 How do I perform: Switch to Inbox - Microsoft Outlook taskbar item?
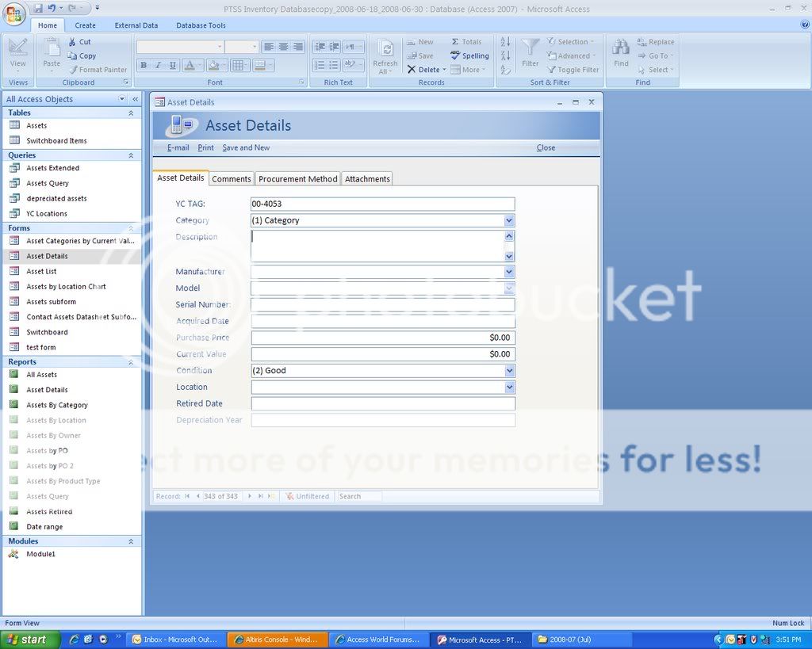coord(175,639)
